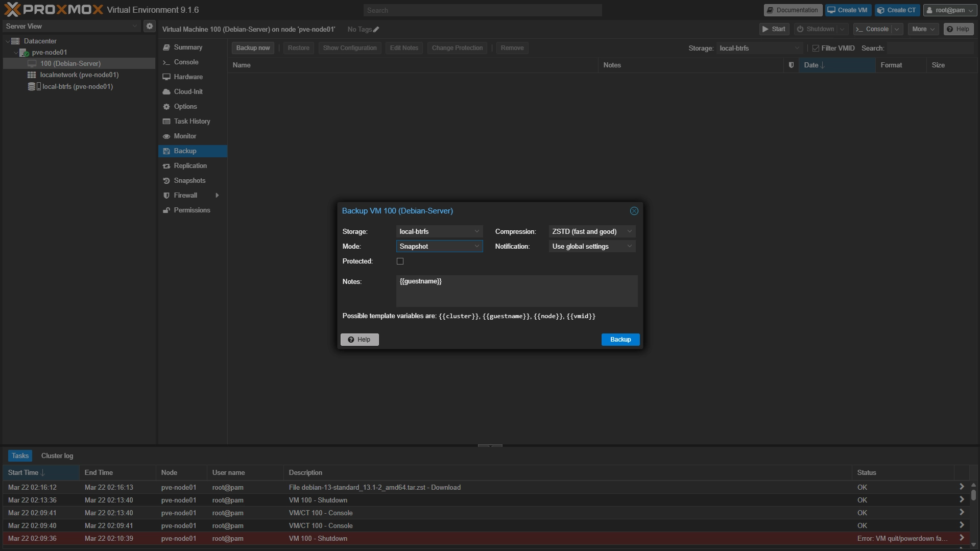The width and height of the screenshot is (980, 551).
Task: Select the Error: VM quit/powerdown status cell
Action: coord(902,538)
